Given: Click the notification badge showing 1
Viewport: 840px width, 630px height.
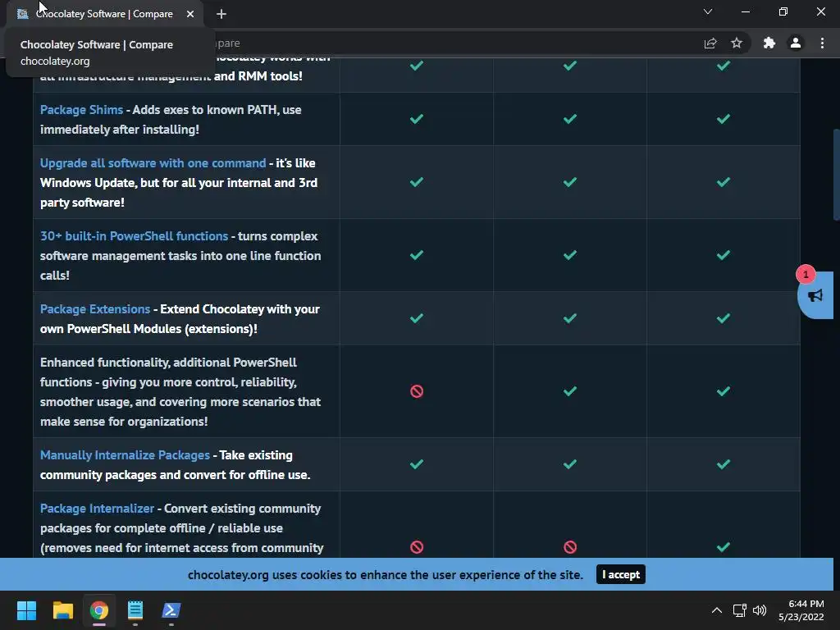Looking at the screenshot, I should 806,274.
